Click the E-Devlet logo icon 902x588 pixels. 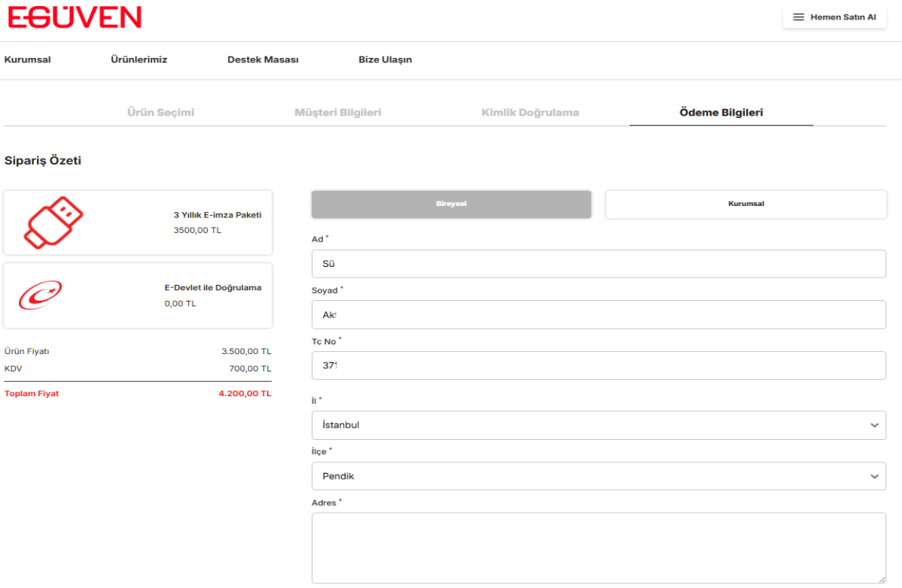point(40,296)
